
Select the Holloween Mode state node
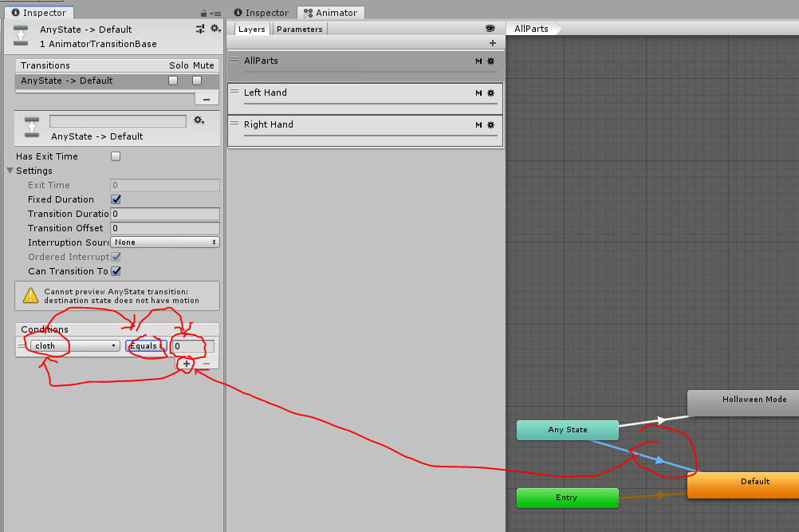click(743, 403)
